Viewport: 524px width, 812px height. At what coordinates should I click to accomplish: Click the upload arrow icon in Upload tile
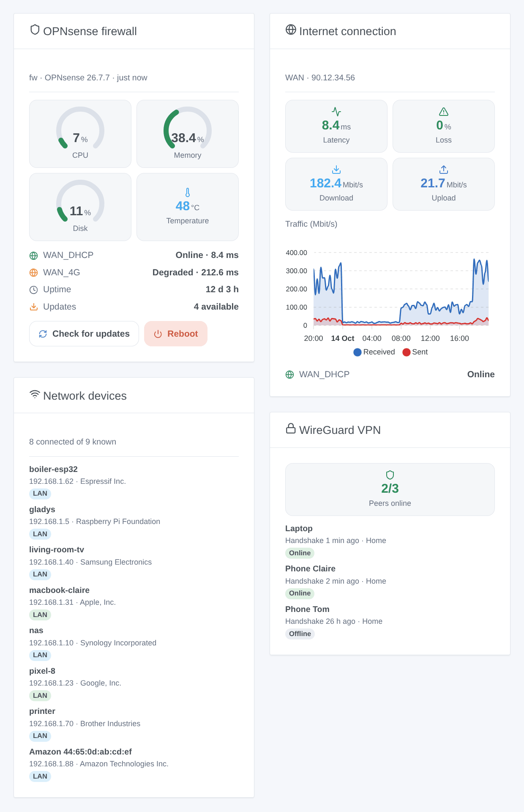444,170
